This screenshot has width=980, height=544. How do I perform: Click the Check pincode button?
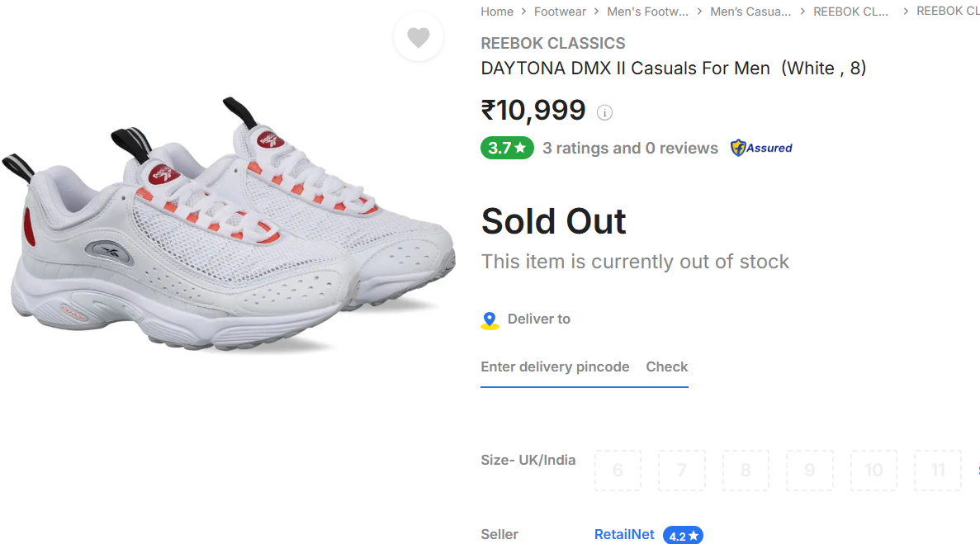pyautogui.click(x=666, y=367)
